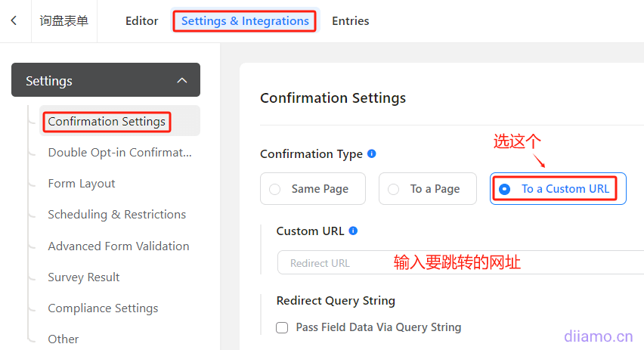Click info icon beside Custom URL
Image resolution: width=644 pixels, height=350 pixels.
point(354,231)
